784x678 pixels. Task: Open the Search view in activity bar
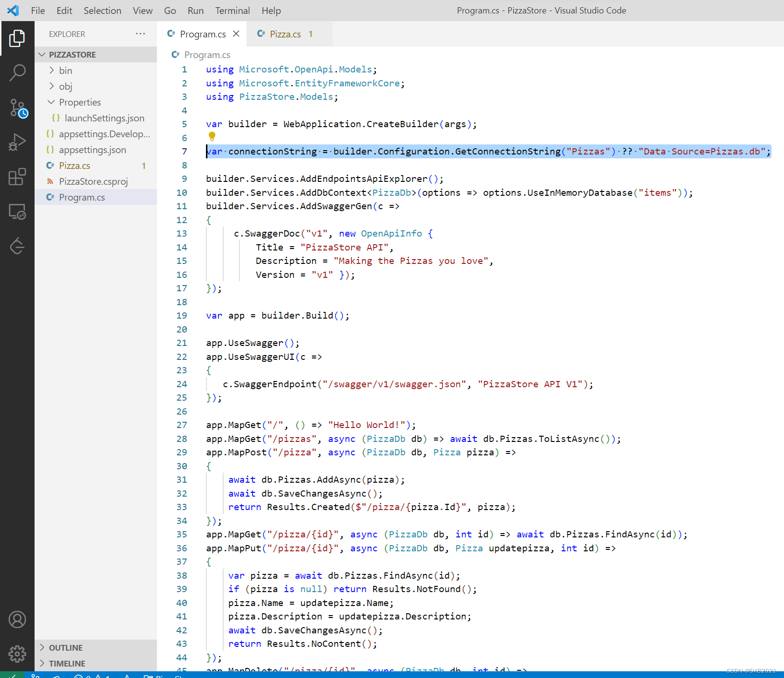(x=17, y=73)
